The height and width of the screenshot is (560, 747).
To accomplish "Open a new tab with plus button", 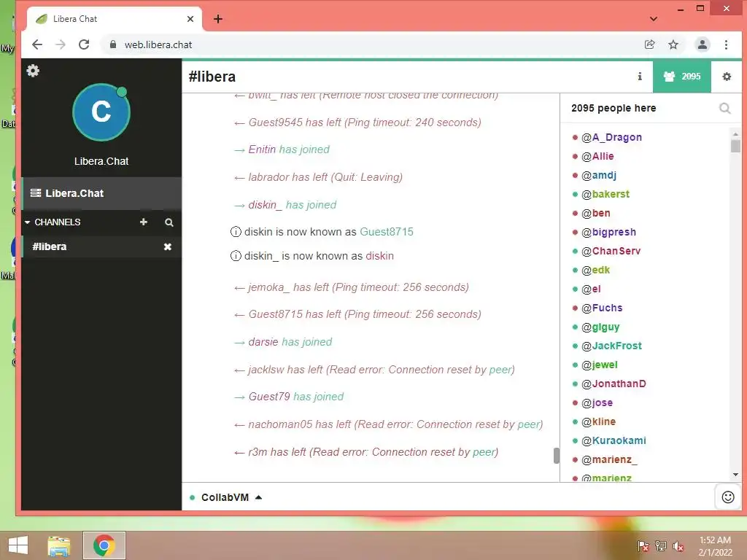I will tap(218, 19).
